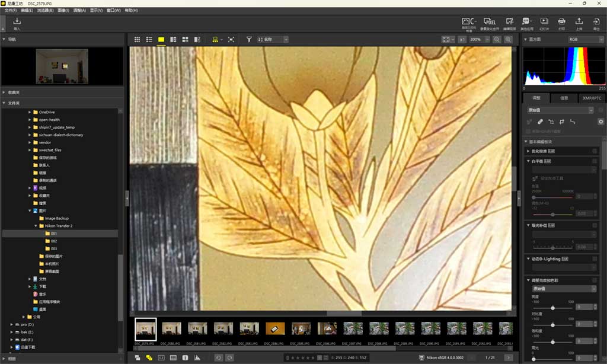
Task: Toggle the Active D-Lighting checkbox
Action: (595, 259)
